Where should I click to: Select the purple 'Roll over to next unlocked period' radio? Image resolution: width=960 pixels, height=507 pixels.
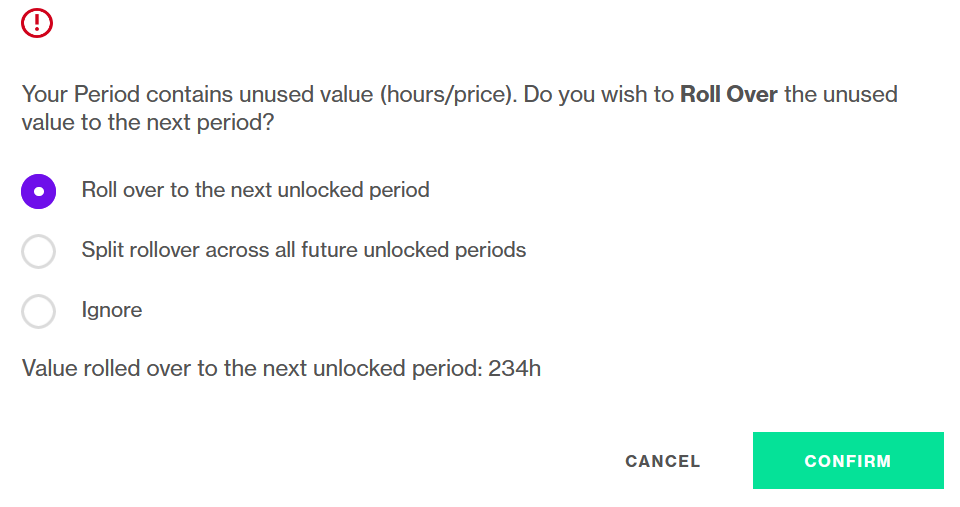39,191
